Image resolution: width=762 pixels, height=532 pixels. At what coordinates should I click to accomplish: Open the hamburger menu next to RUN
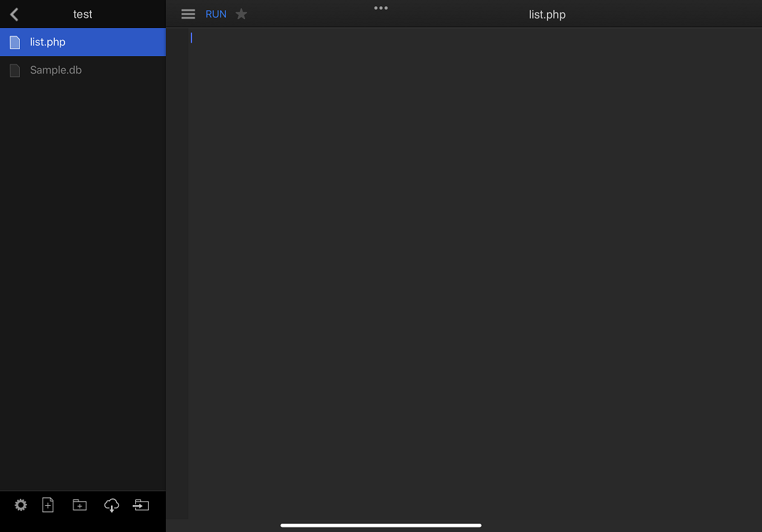[x=188, y=14]
